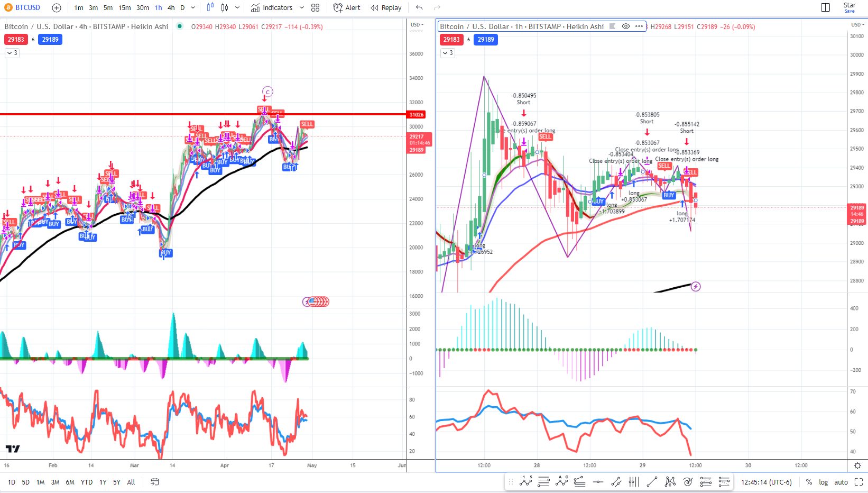The height and width of the screenshot is (493, 868).
Task: Select the parallel channel tool
Action: point(616,481)
